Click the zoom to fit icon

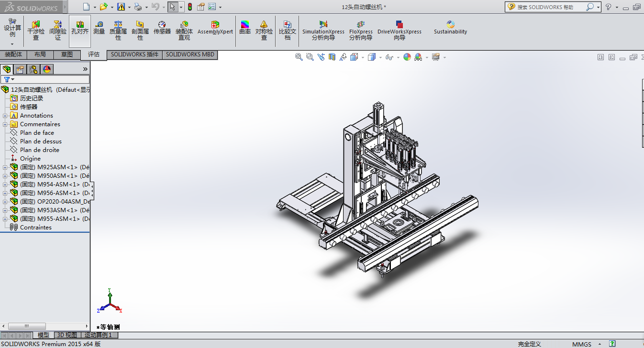point(299,57)
